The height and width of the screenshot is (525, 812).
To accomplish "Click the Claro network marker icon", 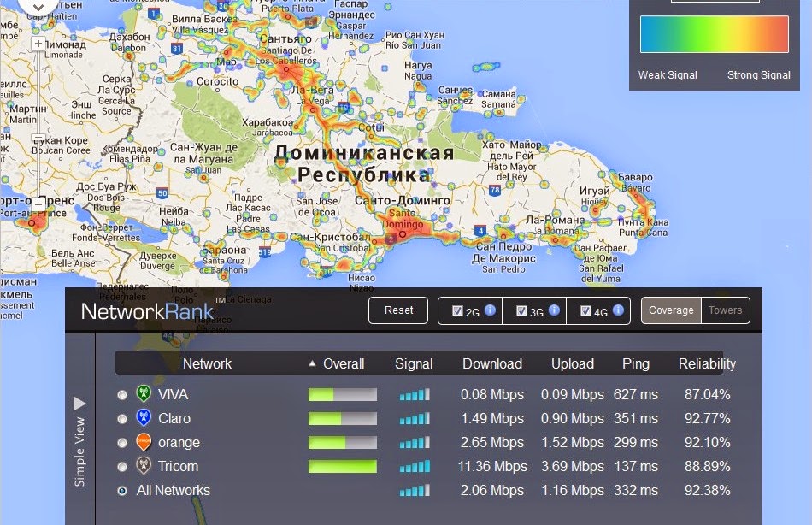I will (x=144, y=419).
